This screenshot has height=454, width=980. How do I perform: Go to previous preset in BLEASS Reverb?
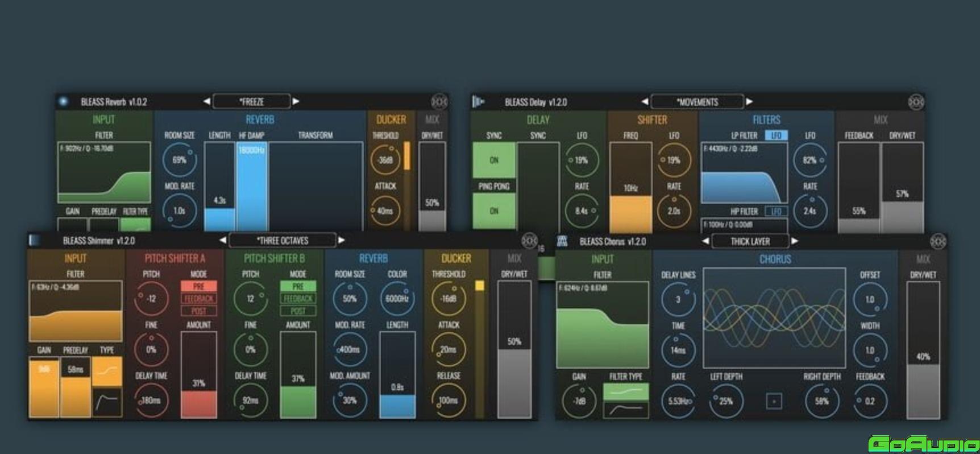[x=206, y=101]
